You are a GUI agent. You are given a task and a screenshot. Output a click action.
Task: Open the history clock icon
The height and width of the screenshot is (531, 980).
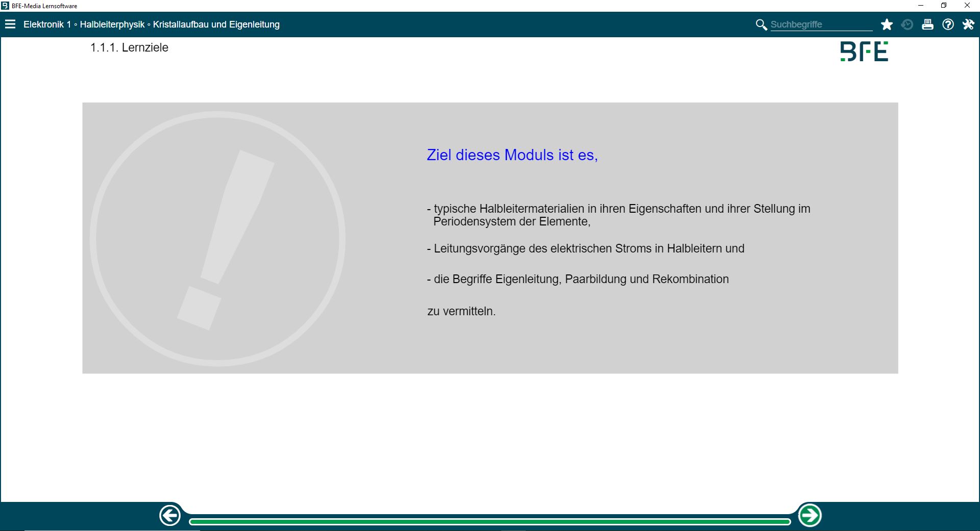tap(907, 24)
